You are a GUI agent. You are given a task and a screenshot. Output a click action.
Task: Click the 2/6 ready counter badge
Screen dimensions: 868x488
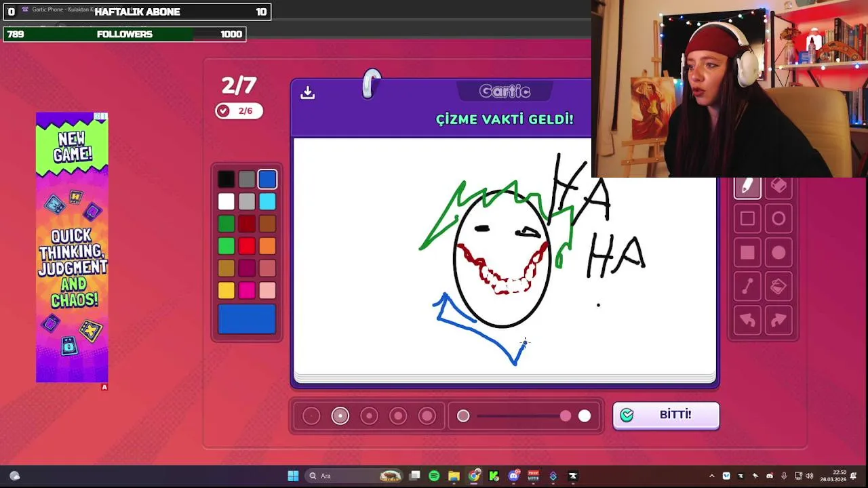239,111
